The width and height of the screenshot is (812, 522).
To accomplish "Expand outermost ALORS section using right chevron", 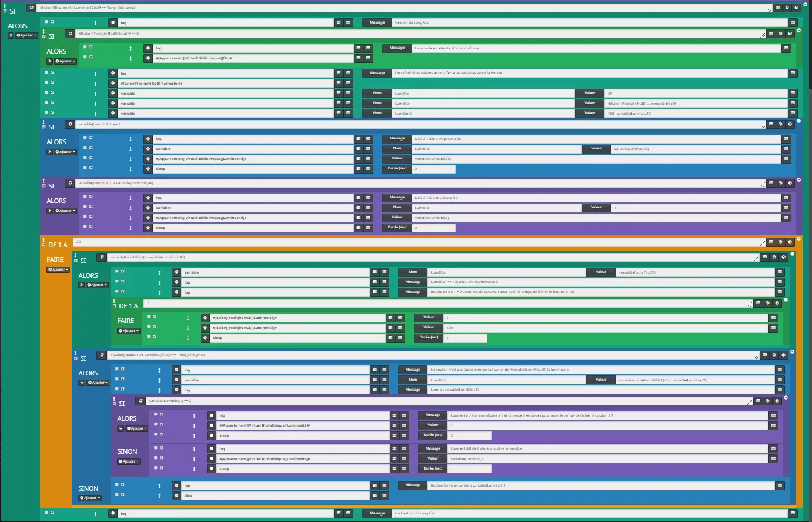I will click(x=11, y=35).
